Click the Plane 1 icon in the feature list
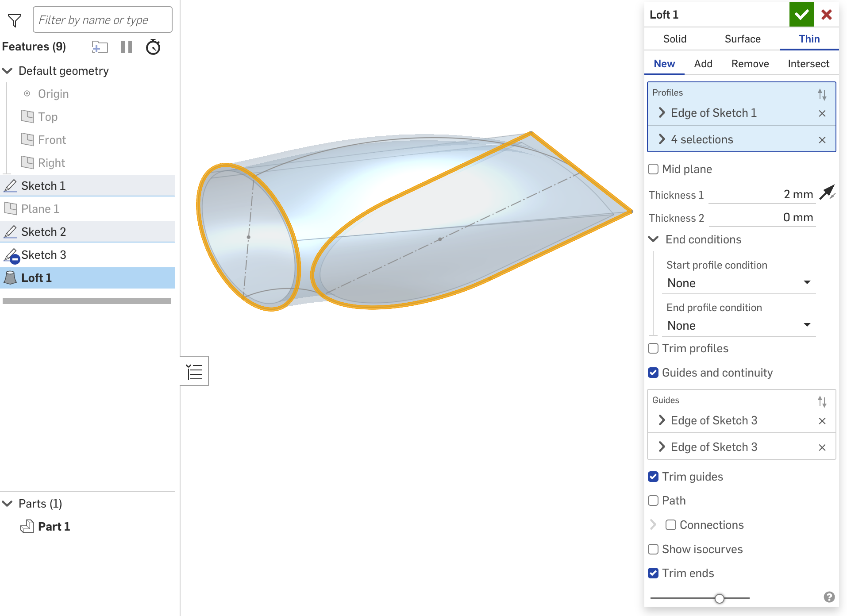This screenshot has height=616, width=847. (x=10, y=208)
